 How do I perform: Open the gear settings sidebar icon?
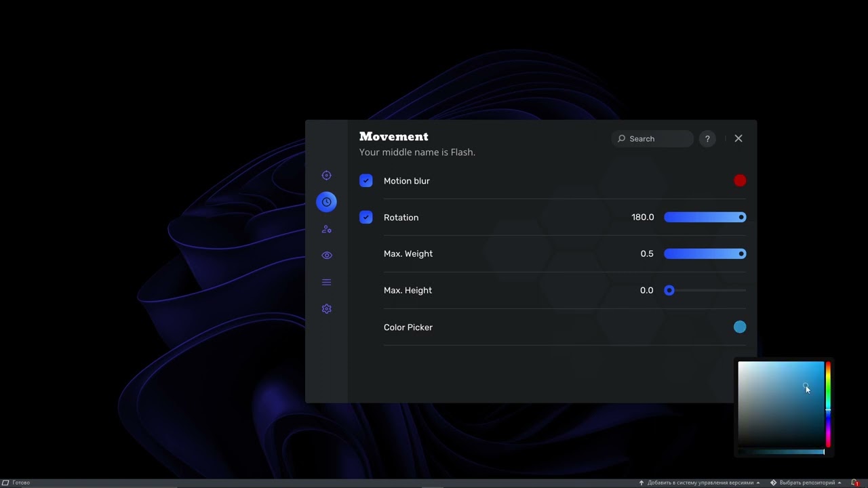point(326,309)
